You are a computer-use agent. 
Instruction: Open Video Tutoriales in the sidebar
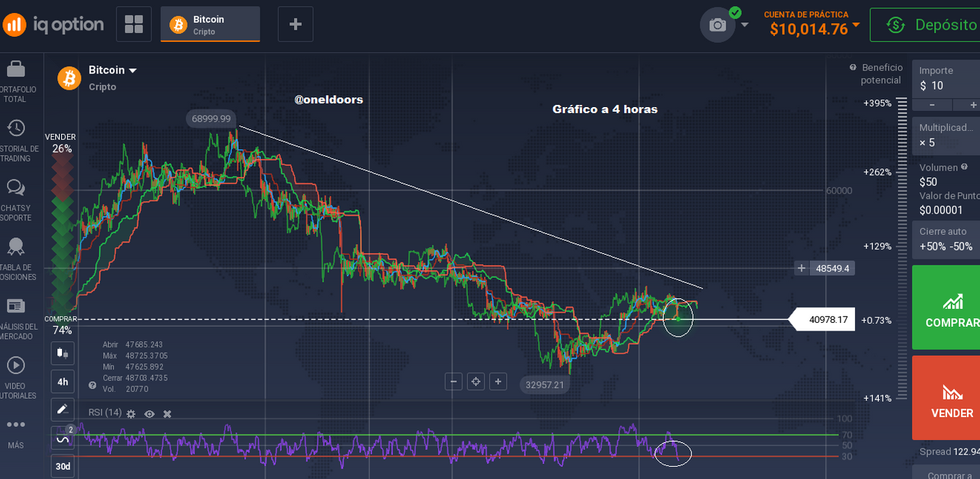[x=15, y=379]
